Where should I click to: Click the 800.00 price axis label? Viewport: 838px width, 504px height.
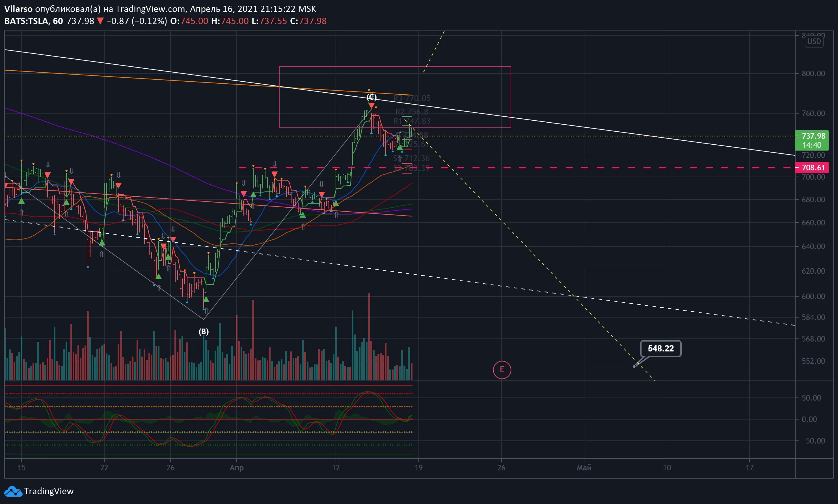813,74
